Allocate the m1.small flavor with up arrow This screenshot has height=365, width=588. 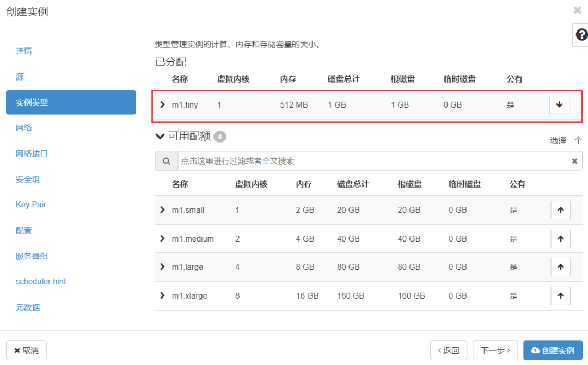[560, 210]
